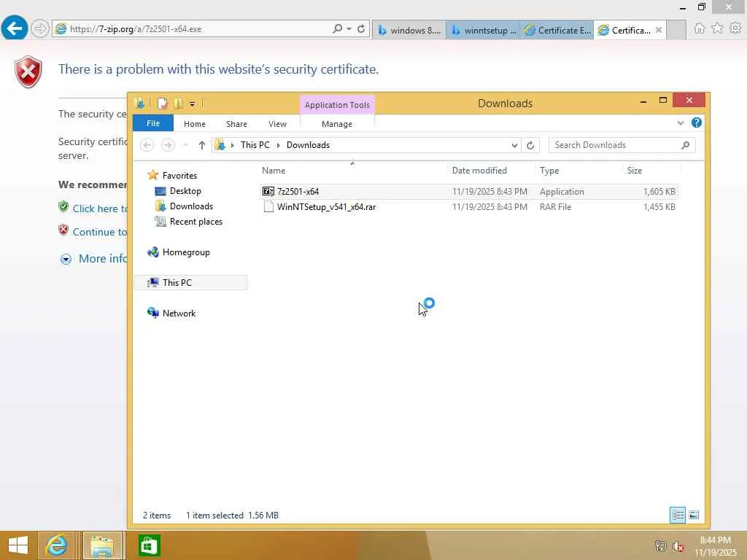Open Explorer Help question mark icon
747x560 pixels.
696,122
